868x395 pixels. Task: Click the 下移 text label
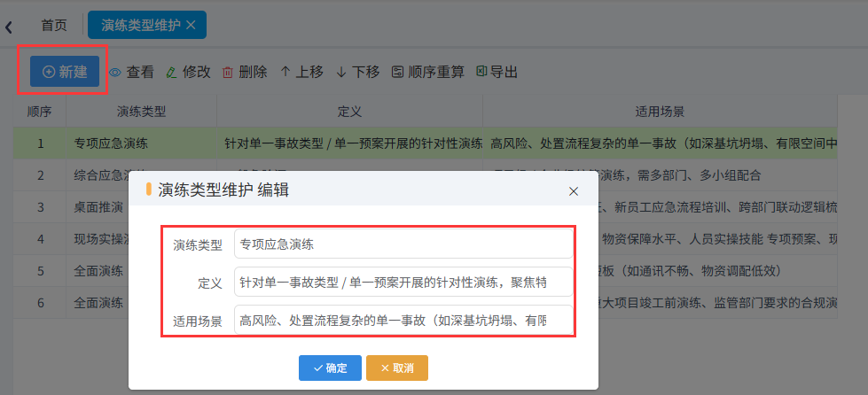[366, 72]
